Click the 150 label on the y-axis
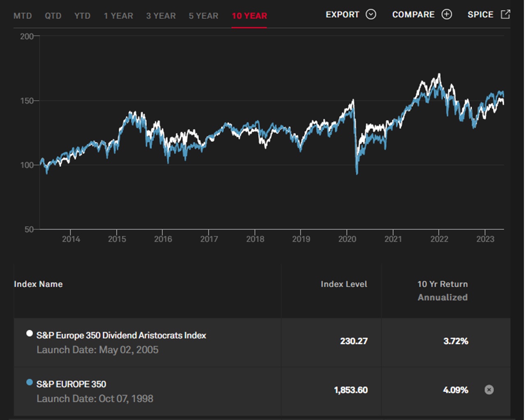The image size is (526, 420). [x=27, y=101]
